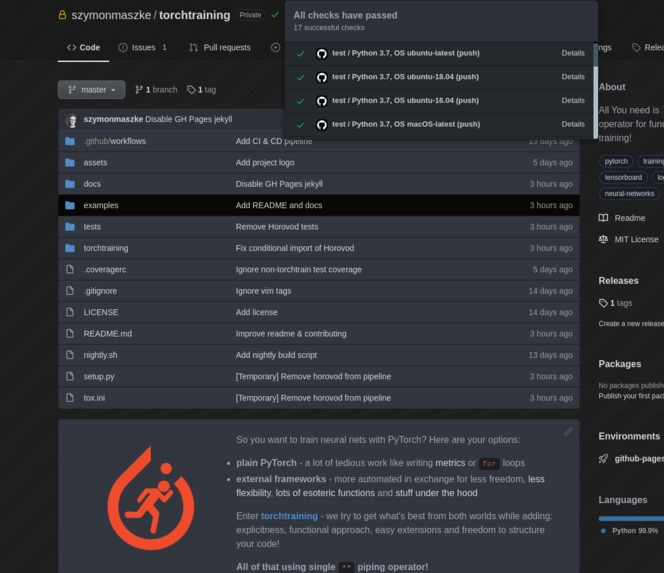The width and height of the screenshot is (664, 573).
Task: Click GitHub logo of ubuntu-latest check
Action: (322, 54)
